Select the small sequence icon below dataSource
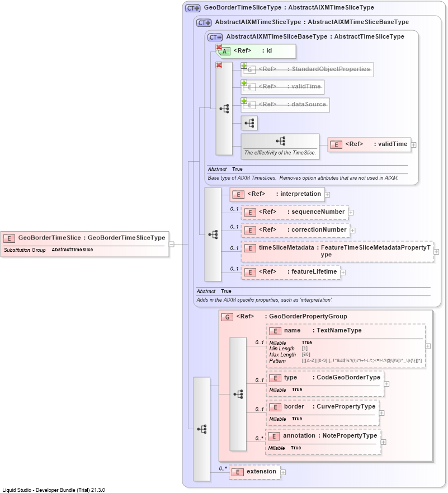Screen dimensions: 448x493 249,123
